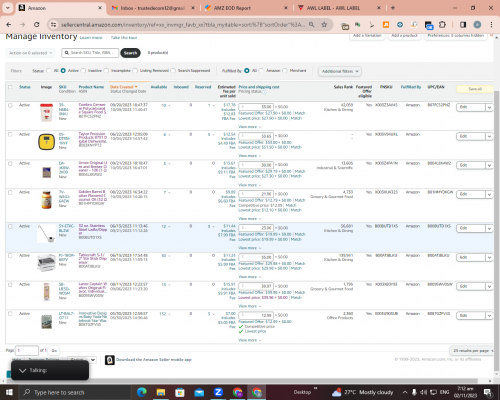
Task: Select the Incomplete status radio button
Action: pos(106,71)
